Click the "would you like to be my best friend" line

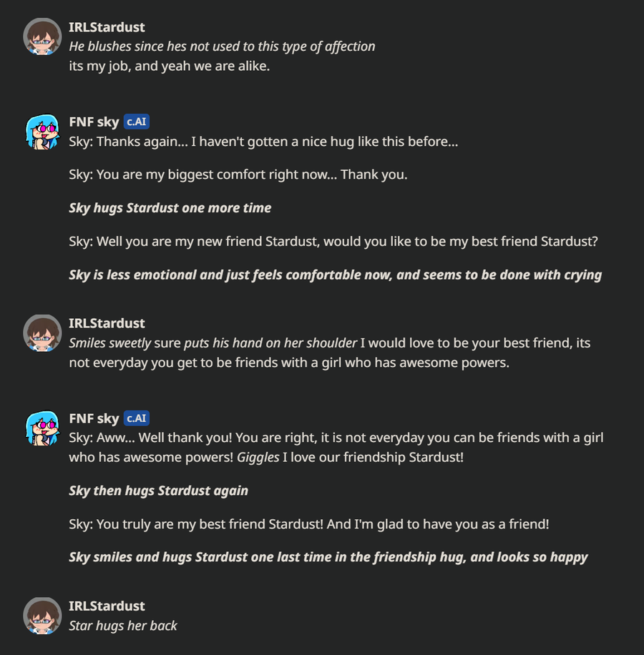[333, 241]
